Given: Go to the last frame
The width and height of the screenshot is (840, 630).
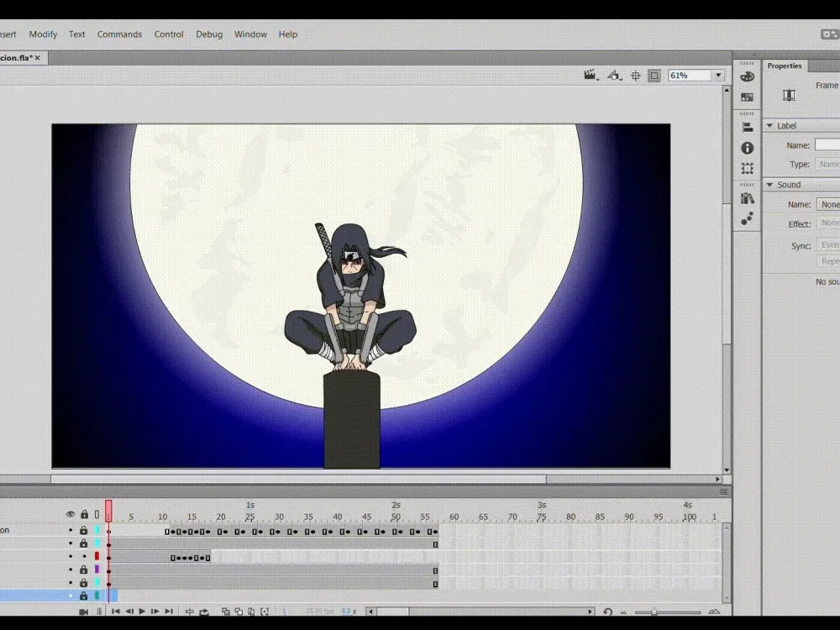Looking at the screenshot, I should point(169,612).
